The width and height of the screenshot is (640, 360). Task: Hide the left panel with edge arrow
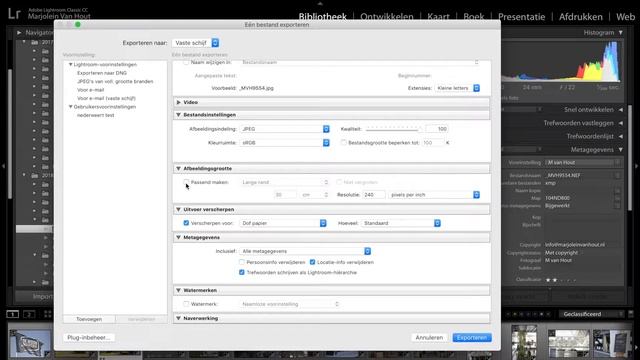point(3,166)
